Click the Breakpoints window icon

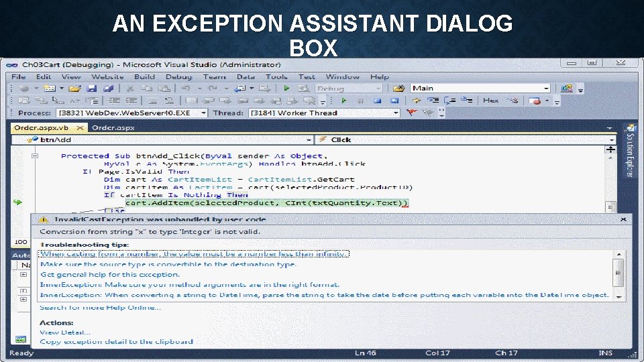pyautogui.click(x=535, y=101)
